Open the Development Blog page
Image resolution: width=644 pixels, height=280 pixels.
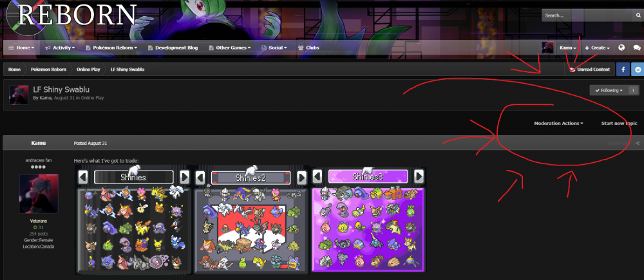pos(173,48)
